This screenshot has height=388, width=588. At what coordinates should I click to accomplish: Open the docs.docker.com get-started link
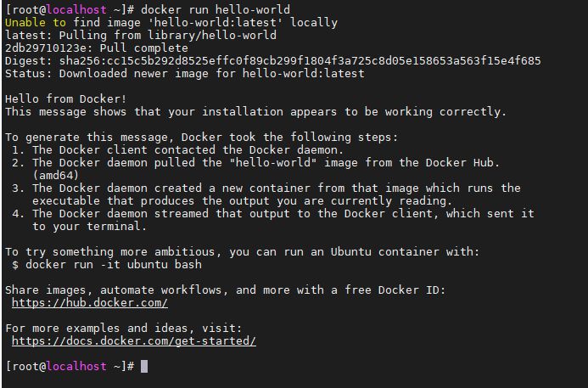click(x=134, y=341)
